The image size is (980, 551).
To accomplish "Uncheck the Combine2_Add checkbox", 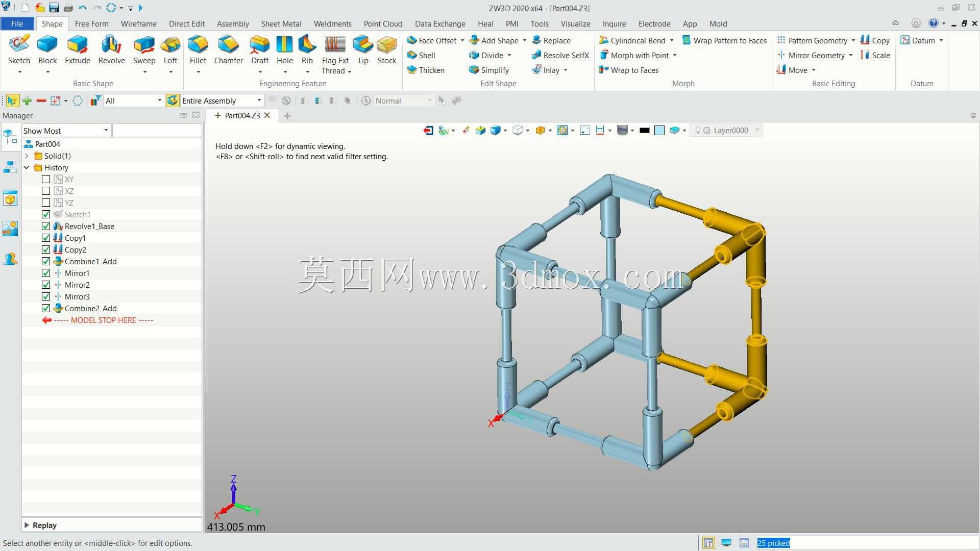I will 46,308.
